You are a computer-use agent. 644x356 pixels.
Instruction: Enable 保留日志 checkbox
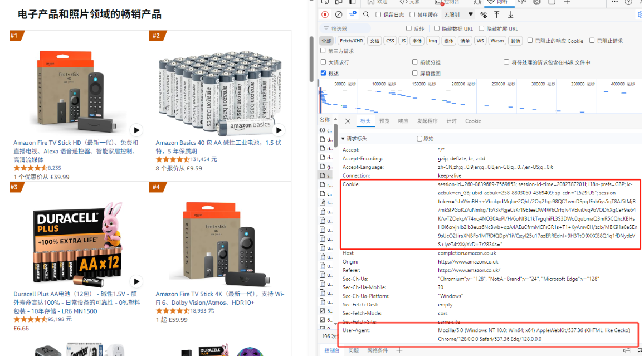click(378, 15)
